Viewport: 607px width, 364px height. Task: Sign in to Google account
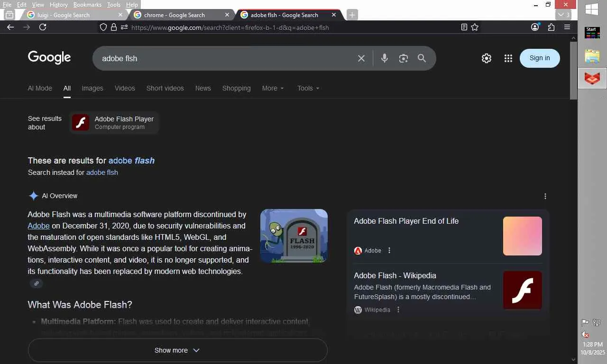point(540,58)
